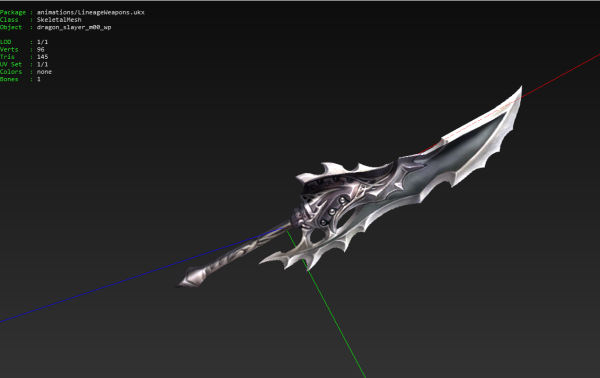Image resolution: width=600 pixels, height=378 pixels.
Task: Click the Object label
Action: coord(11,27)
